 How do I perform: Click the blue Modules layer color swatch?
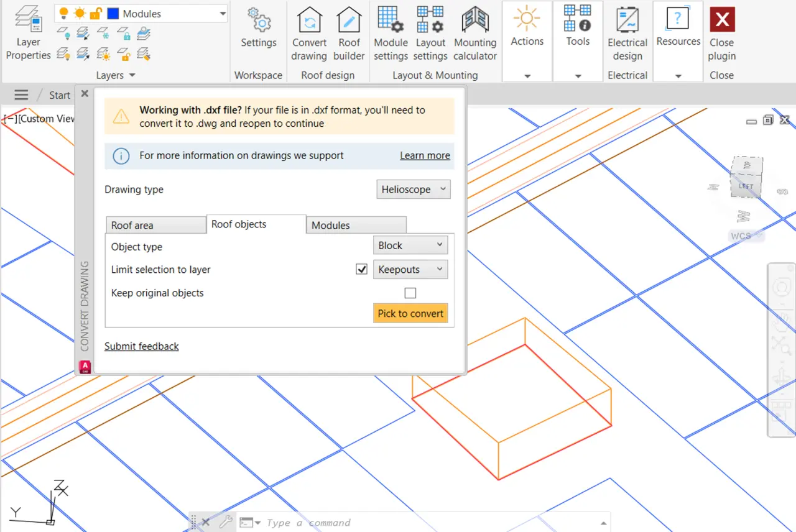[x=113, y=13]
